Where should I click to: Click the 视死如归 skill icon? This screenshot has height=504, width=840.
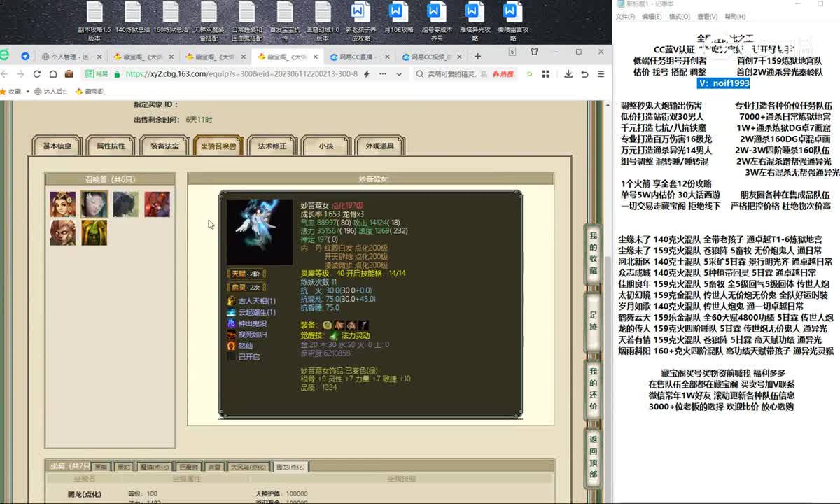tap(232, 334)
